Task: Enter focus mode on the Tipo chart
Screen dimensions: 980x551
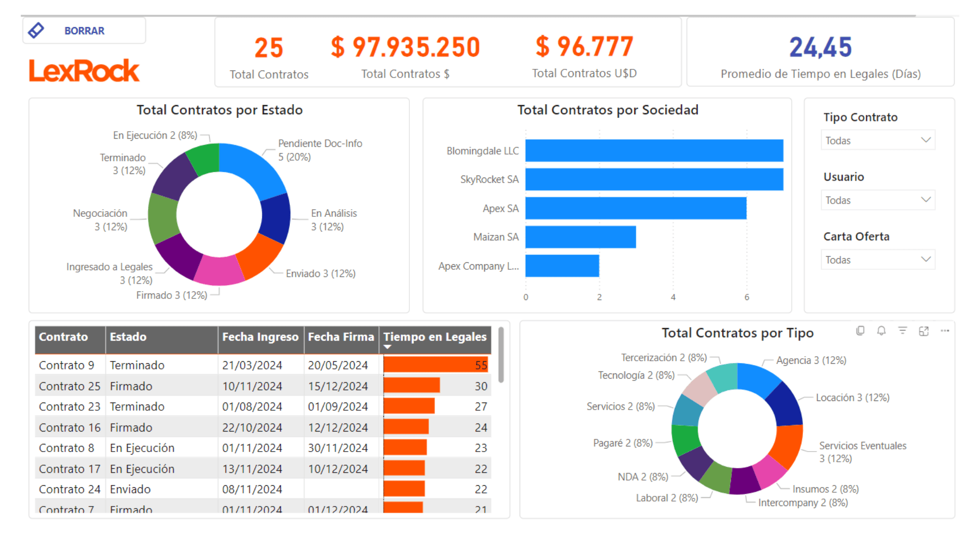Action: (x=923, y=331)
